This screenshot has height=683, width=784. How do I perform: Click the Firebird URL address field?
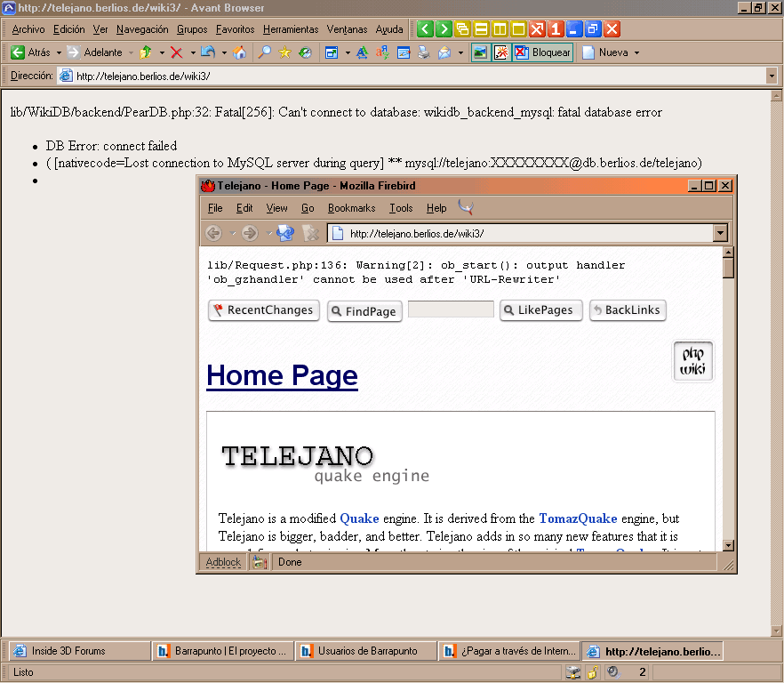(x=520, y=233)
